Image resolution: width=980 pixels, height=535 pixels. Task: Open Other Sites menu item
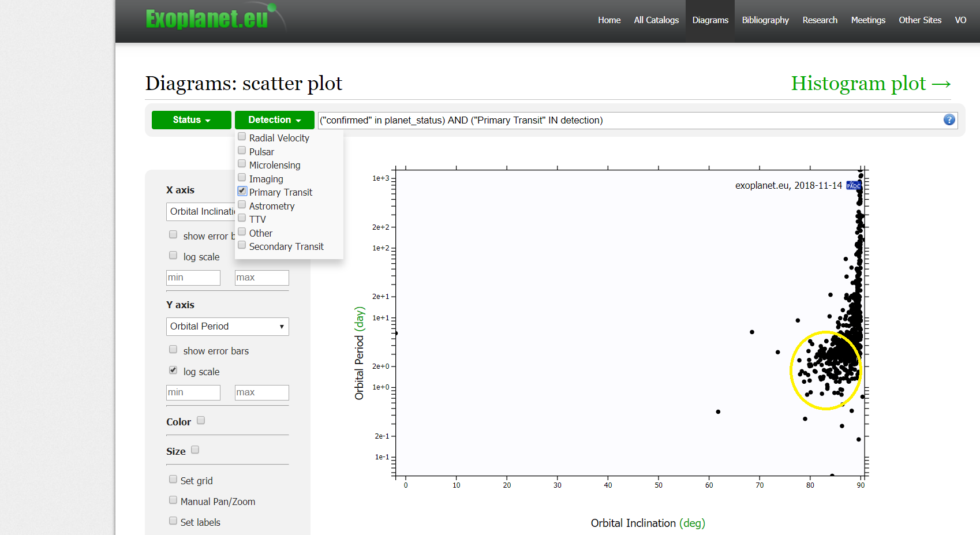pyautogui.click(x=920, y=20)
